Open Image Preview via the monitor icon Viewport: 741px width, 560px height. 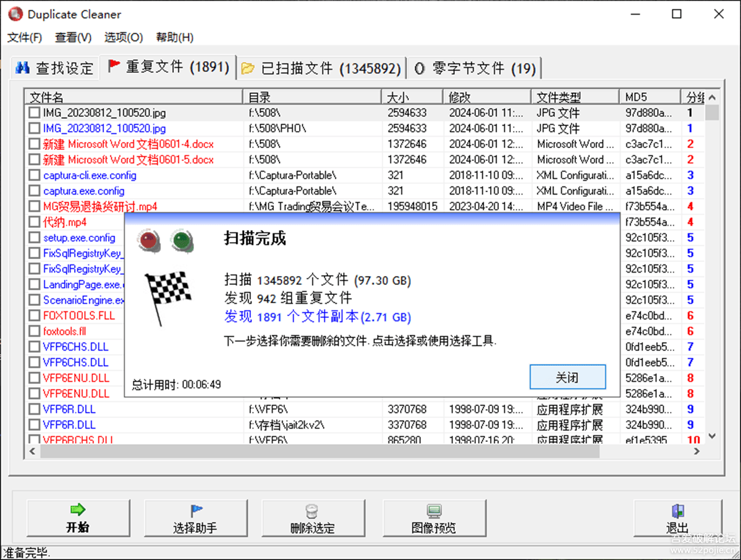coord(434,511)
